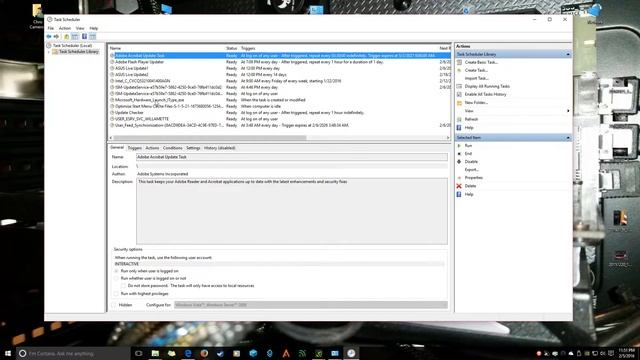
Task: Expand the View submenu arrow in Actions
Action: (568, 111)
